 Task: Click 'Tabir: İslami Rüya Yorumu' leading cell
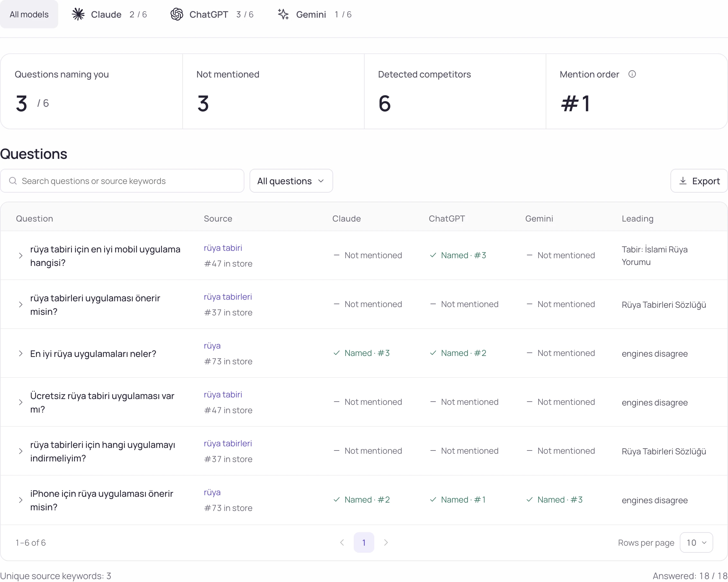click(x=654, y=256)
